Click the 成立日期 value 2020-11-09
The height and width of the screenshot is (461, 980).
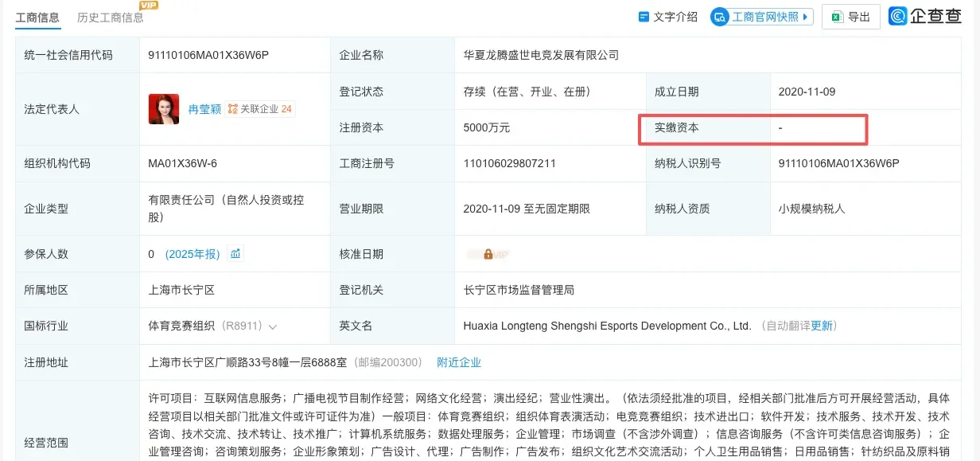click(807, 92)
